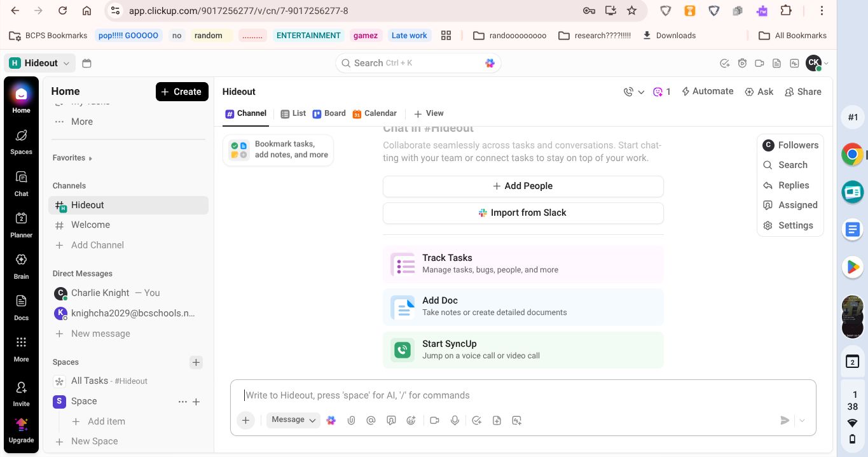
Task: Open the Message type dropdown
Action: pos(293,420)
